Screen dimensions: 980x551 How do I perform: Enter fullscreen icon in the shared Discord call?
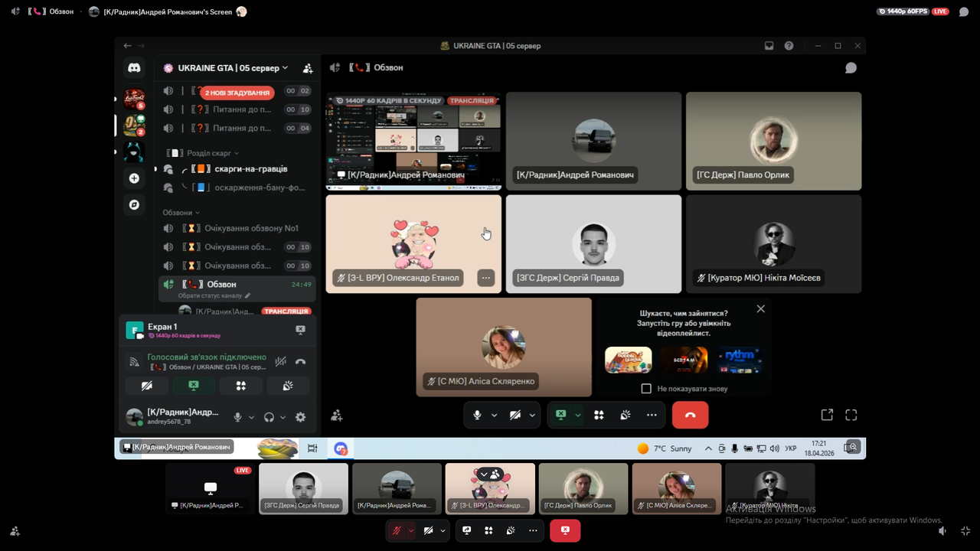851,415
